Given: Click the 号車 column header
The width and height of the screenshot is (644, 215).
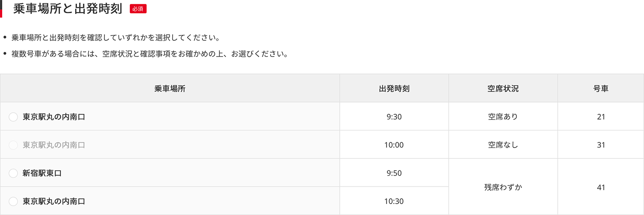Looking at the screenshot, I should pyautogui.click(x=601, y=88).
